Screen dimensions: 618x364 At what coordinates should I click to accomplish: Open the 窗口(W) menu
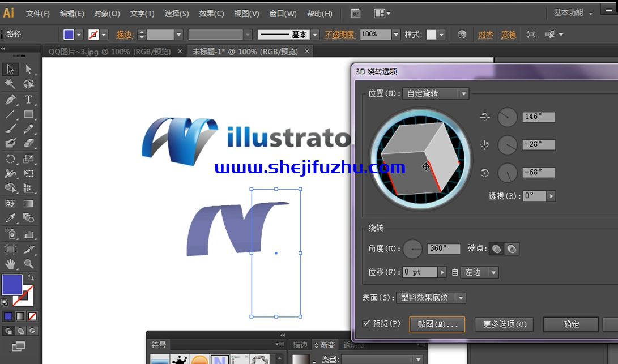[x=283, y=14]
